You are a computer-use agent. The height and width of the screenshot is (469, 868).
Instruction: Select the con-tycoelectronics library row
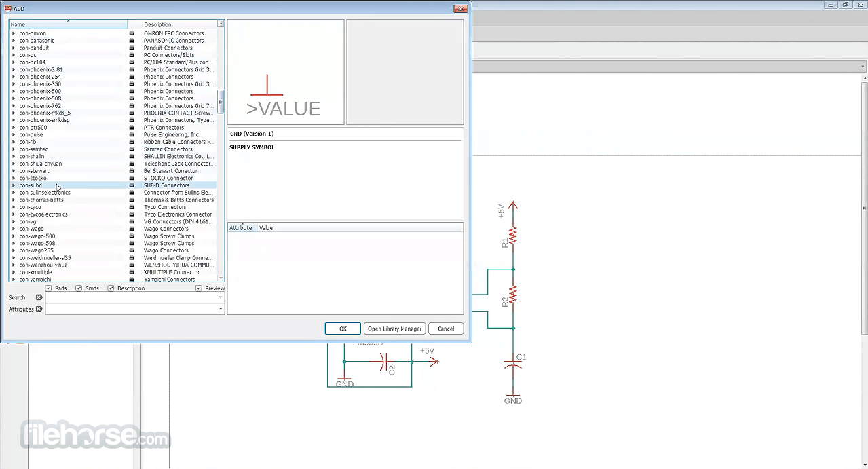pos(113,214)
